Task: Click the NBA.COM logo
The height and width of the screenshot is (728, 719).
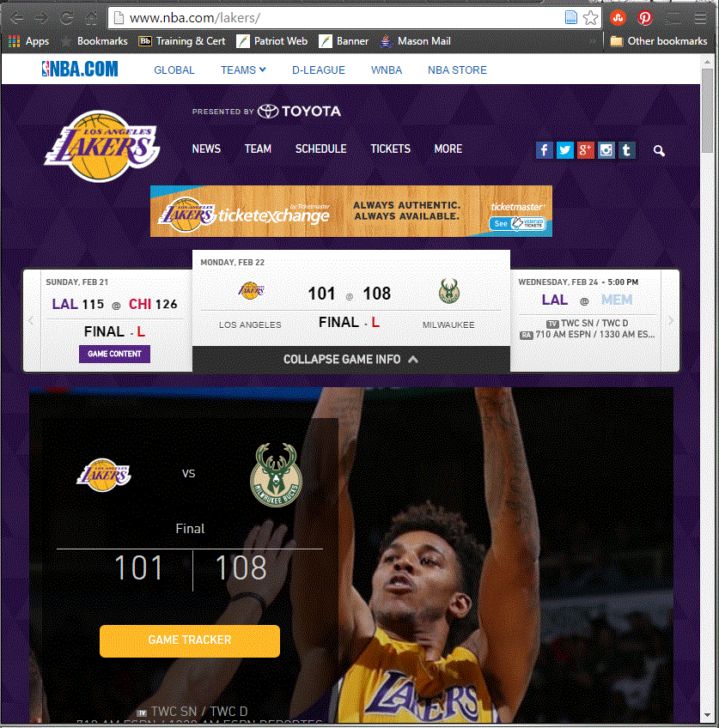Action: 80,69
